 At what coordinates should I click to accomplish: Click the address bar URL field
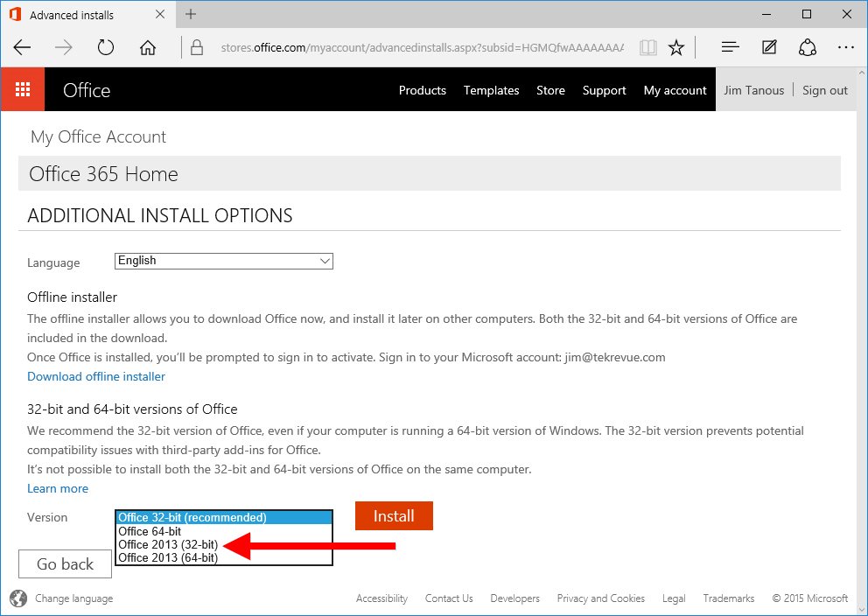[x=422, y=47]
